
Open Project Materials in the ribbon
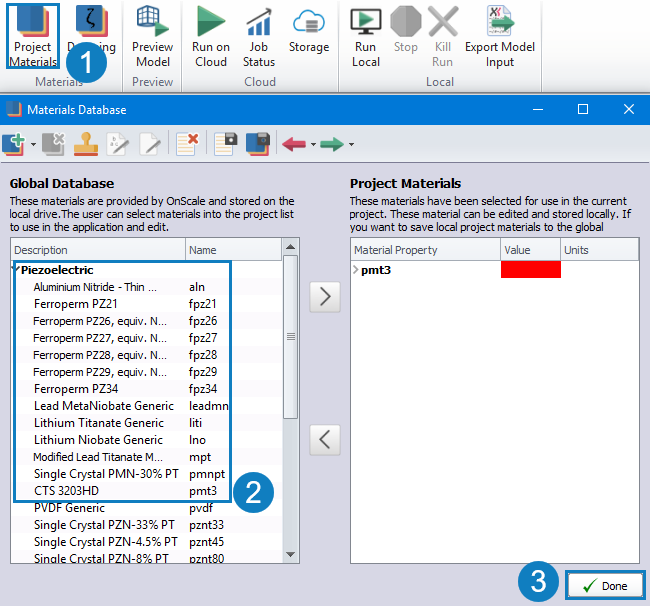[33, 36]
